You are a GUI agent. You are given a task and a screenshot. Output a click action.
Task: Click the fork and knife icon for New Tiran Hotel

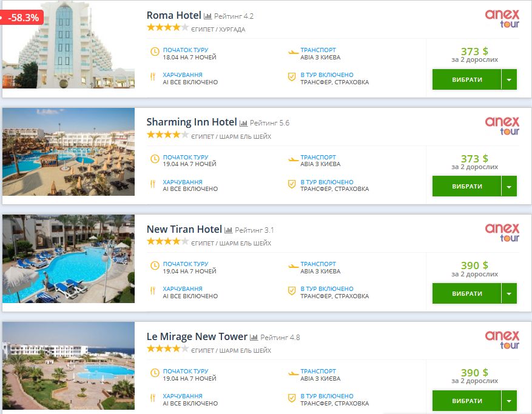coord(153,292)
